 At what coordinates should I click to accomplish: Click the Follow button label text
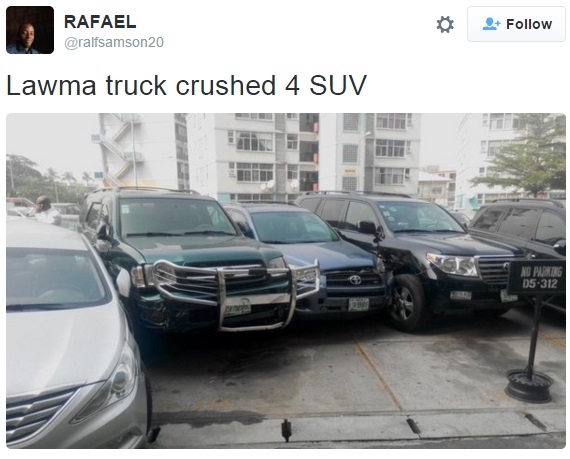pos(529,24)
